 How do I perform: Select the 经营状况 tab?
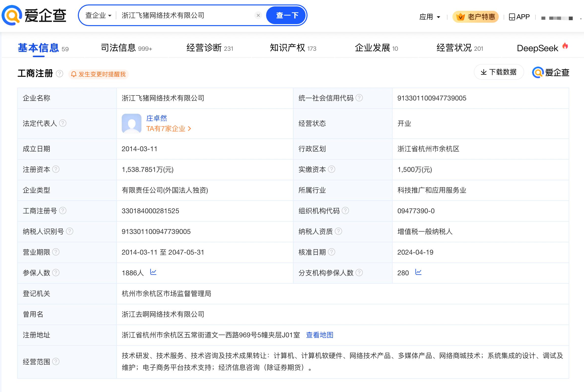pos(460,48)
